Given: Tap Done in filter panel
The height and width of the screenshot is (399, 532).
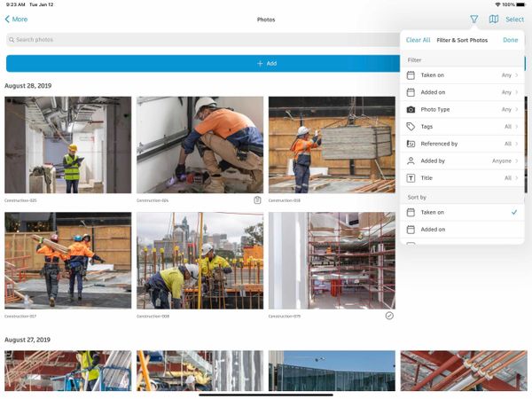Looking at the screenshot, I should coord(511,40).
